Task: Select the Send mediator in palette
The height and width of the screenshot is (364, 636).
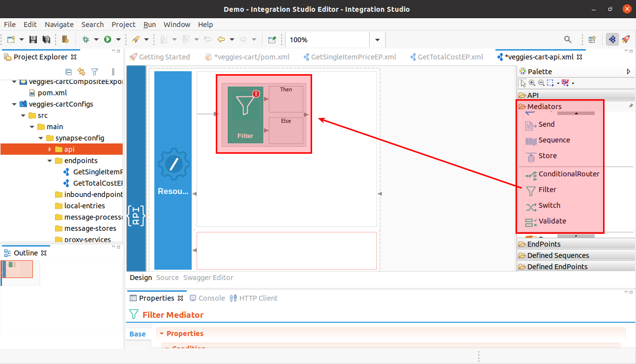Action: pos(540,125)
